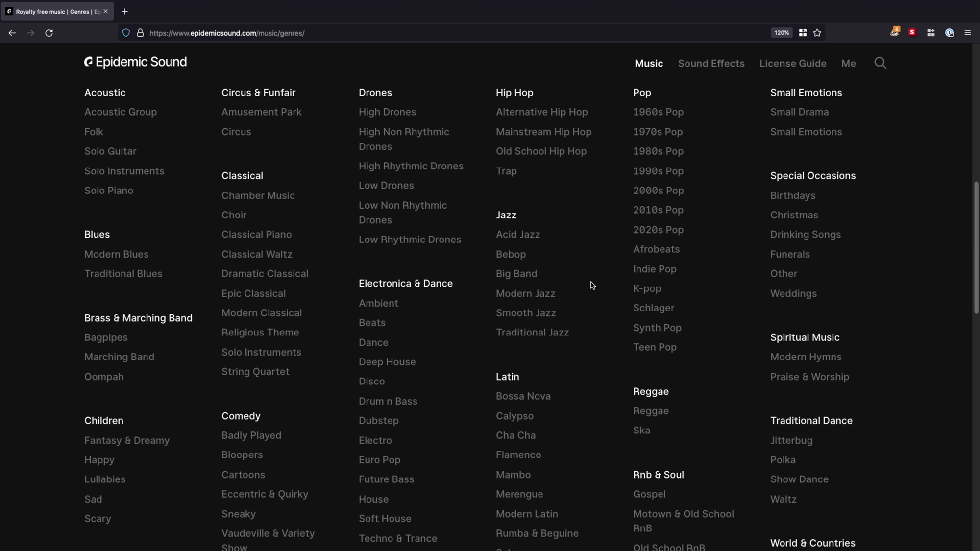
Task: Open the Ska genre
Action: [x=641, y=431]
